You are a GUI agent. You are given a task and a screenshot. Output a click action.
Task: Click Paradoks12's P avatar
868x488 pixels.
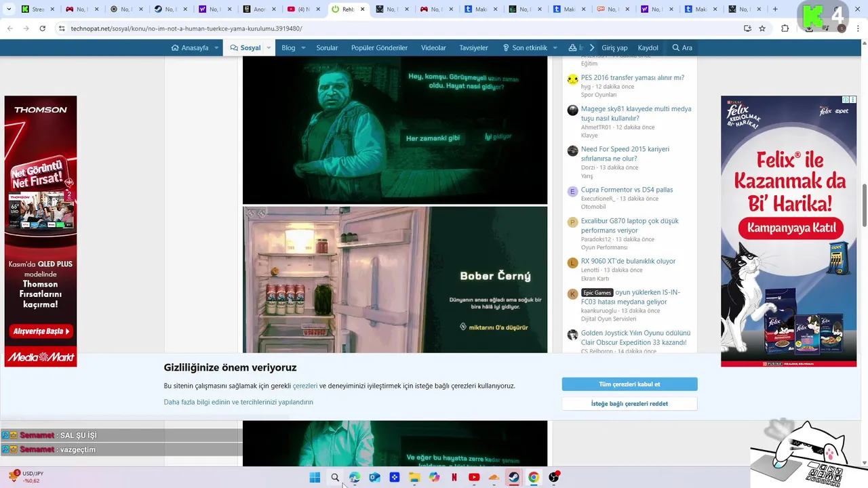[573, 223]
